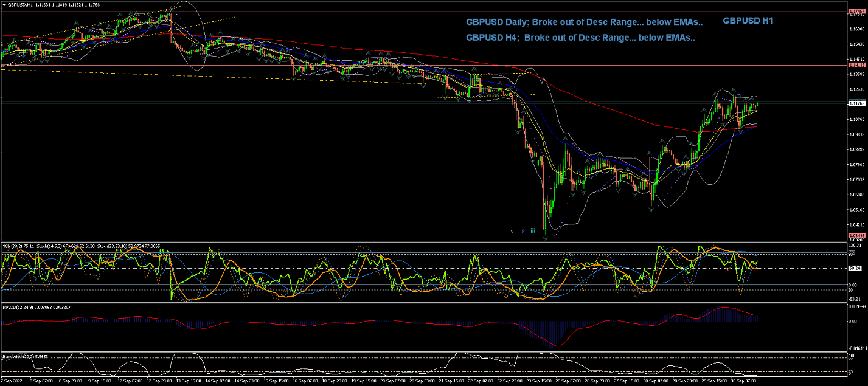
Task: Click the 1.03495 price level tag
Action: [856, 236]
